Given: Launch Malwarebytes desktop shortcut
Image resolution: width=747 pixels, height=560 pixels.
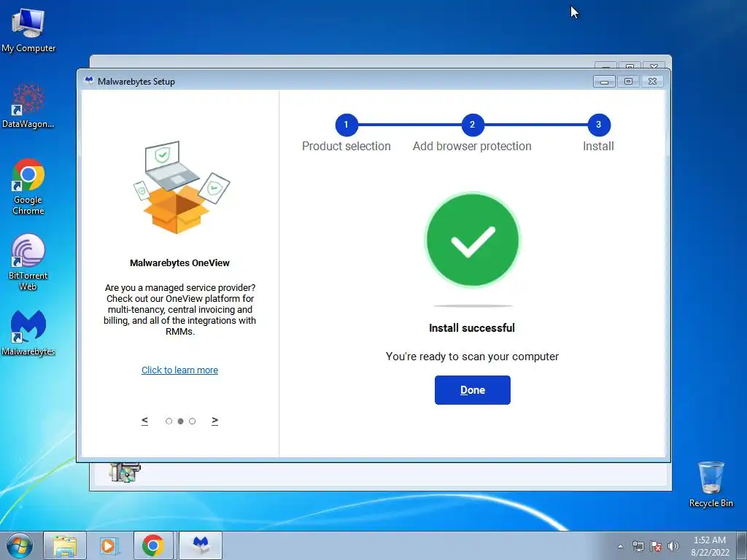Looking at the screenshot, I should (x=28, y=332).
